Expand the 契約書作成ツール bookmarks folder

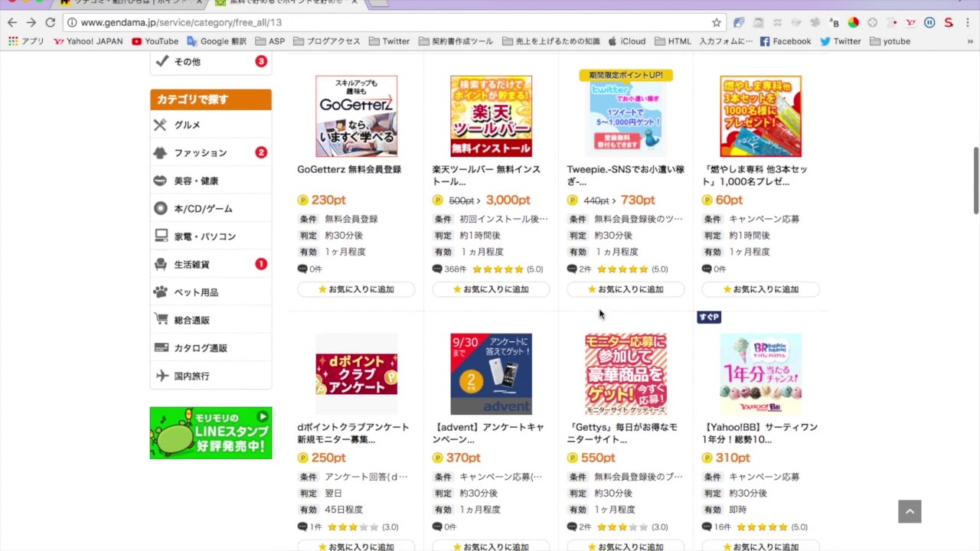click(456, 41)
